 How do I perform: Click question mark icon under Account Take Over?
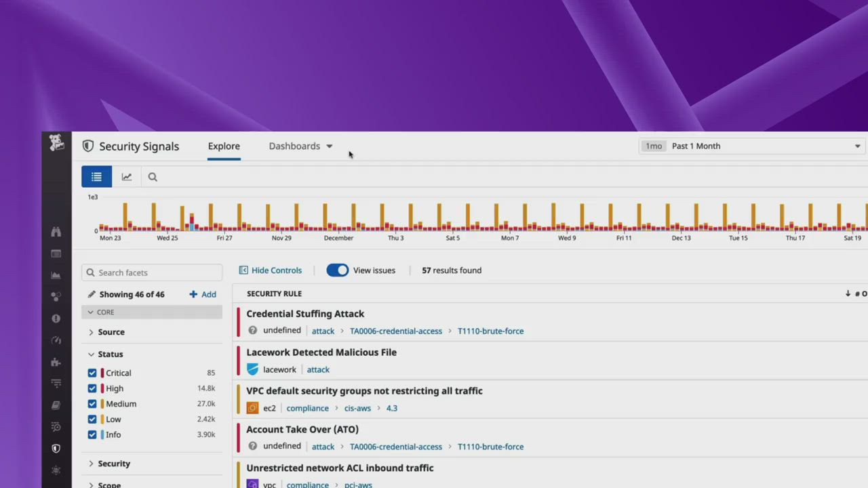coord(252,446)
